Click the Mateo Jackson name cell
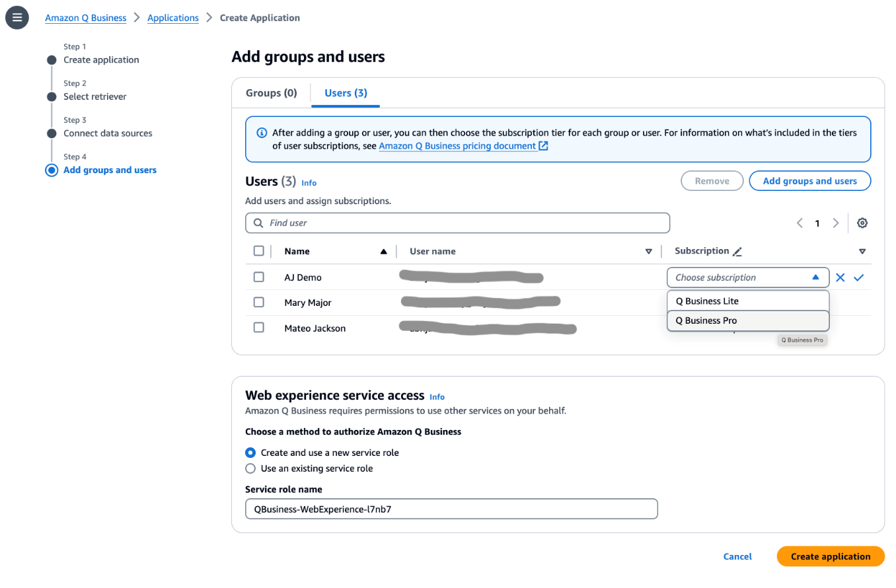Image resolution: width=896 pixels, height=588 pixels. click(x=315, y=328)
